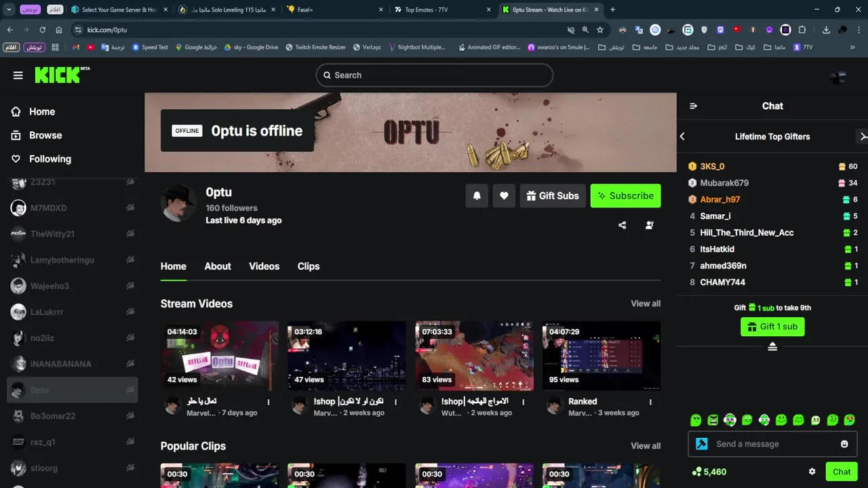Insert the first green emote

tap(695, 420)
